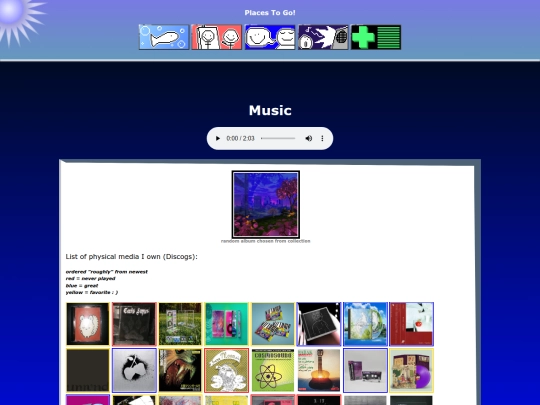Screen dimensions: 540x405
Task: Click the 'Places To Go!' heading
Action: coord(270,13)
